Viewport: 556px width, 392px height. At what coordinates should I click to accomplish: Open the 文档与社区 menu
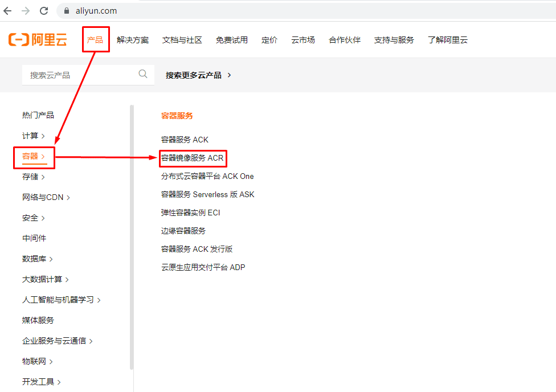[x=182, y=40]
